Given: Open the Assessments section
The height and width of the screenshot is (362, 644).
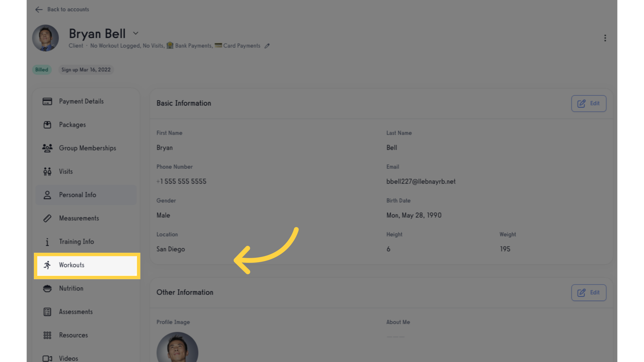Looking at the screenshot, I should [x=86, y=312].
